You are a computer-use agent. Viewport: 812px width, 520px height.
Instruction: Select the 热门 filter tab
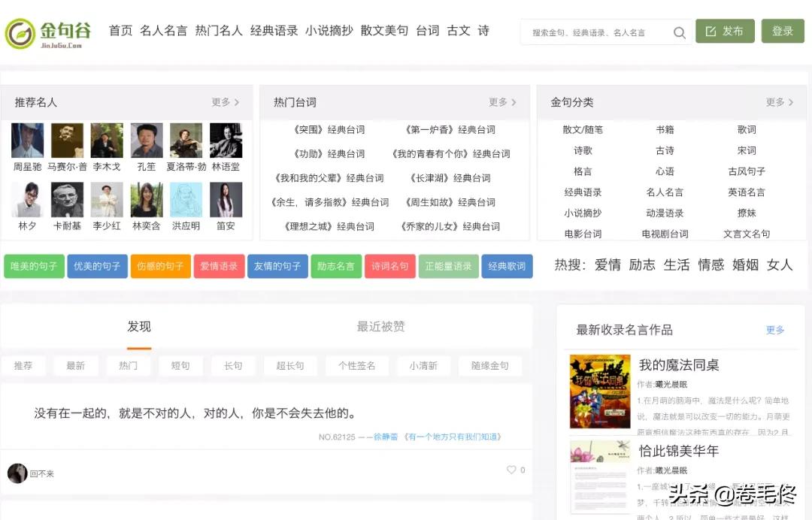click(128, 365)
